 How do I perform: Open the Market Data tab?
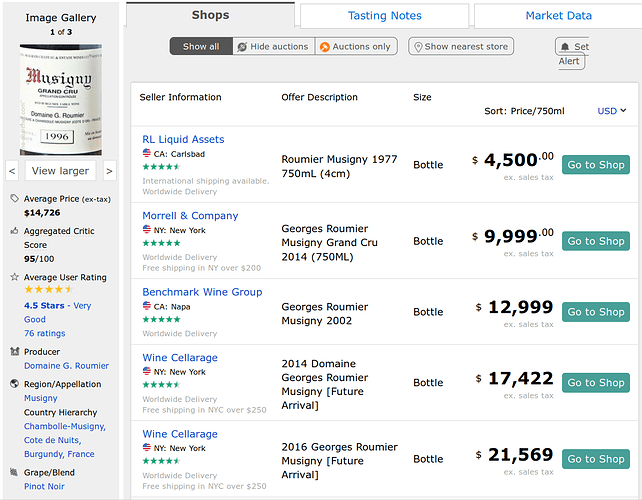pyautogui.click(x=557, y=16)
